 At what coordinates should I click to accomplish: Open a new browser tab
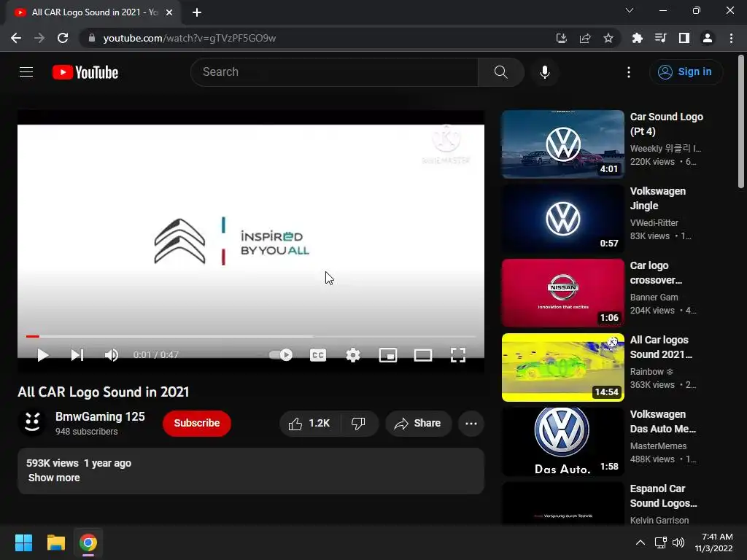pyautogui.click(x=197, y=12)
